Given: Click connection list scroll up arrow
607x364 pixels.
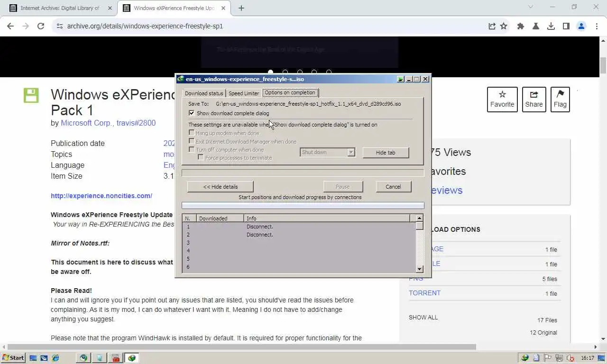Looking at the screenshot, I should (x=419, y=218).
